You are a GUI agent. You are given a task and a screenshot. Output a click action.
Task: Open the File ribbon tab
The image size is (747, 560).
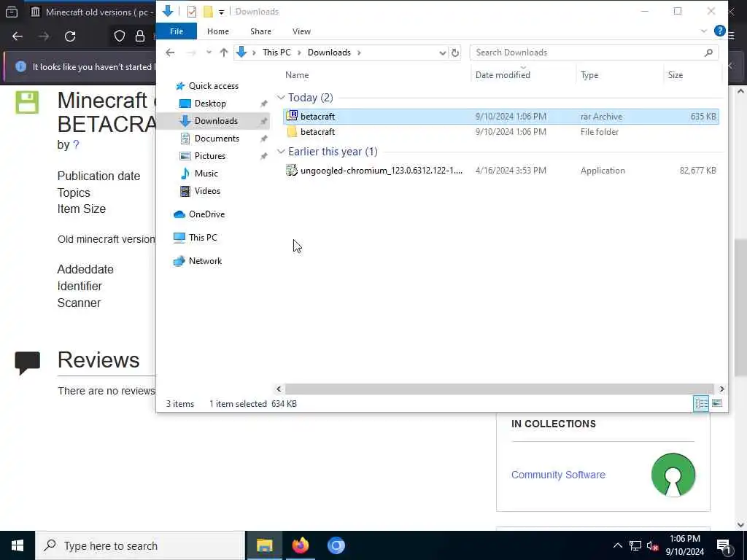(x=177, y=31)
